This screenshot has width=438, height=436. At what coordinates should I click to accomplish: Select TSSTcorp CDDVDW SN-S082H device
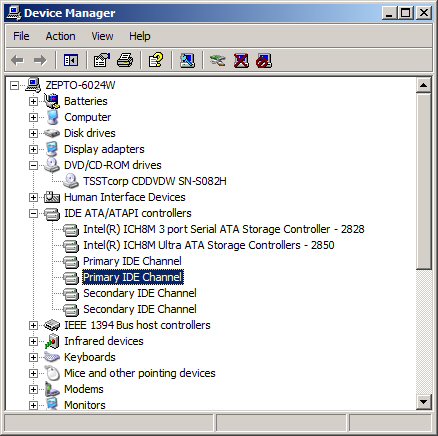tap(155, 181)
